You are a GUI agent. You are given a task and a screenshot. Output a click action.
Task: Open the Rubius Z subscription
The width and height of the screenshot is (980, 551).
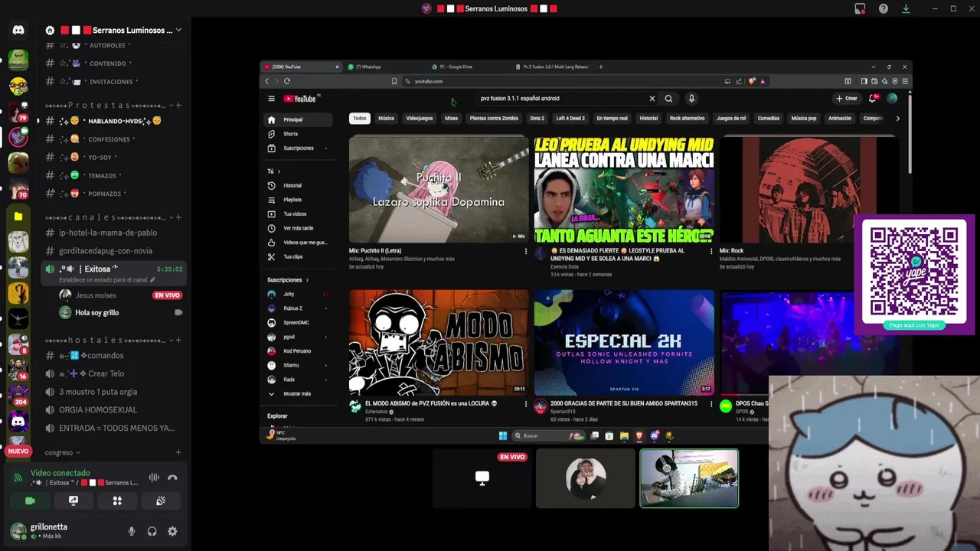coord(298,308)
